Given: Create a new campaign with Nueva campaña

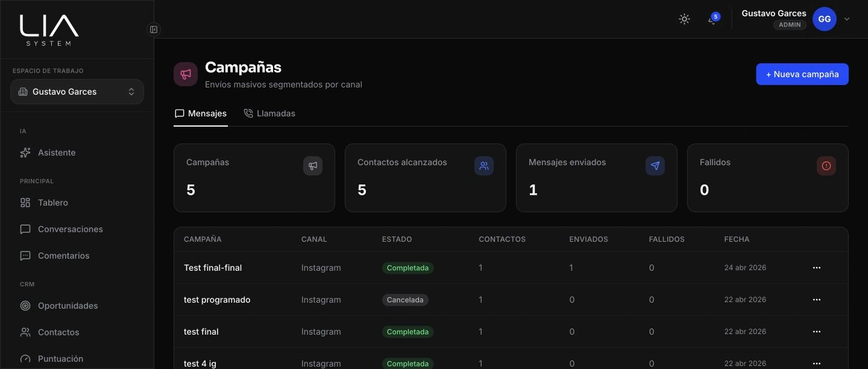Looking at the screenshot, I should pyautogui.click(x=802, y=74).
